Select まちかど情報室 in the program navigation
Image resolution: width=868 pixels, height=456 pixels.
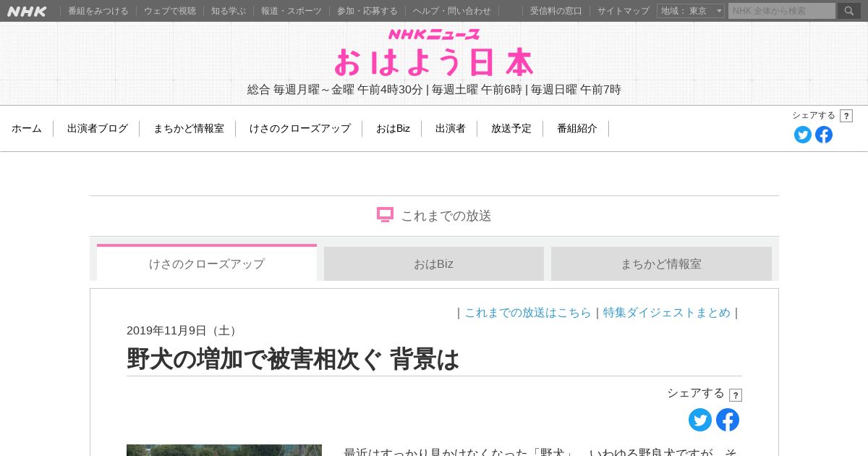[x=189, y=129]
